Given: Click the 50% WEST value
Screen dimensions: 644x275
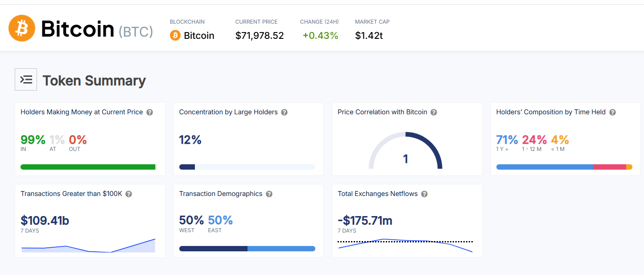Looking at the screenshot, I should [x=191, y=220].
